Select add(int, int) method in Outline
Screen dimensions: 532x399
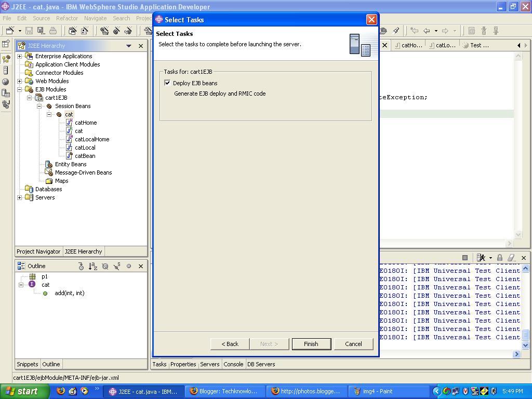coord(70,293)
